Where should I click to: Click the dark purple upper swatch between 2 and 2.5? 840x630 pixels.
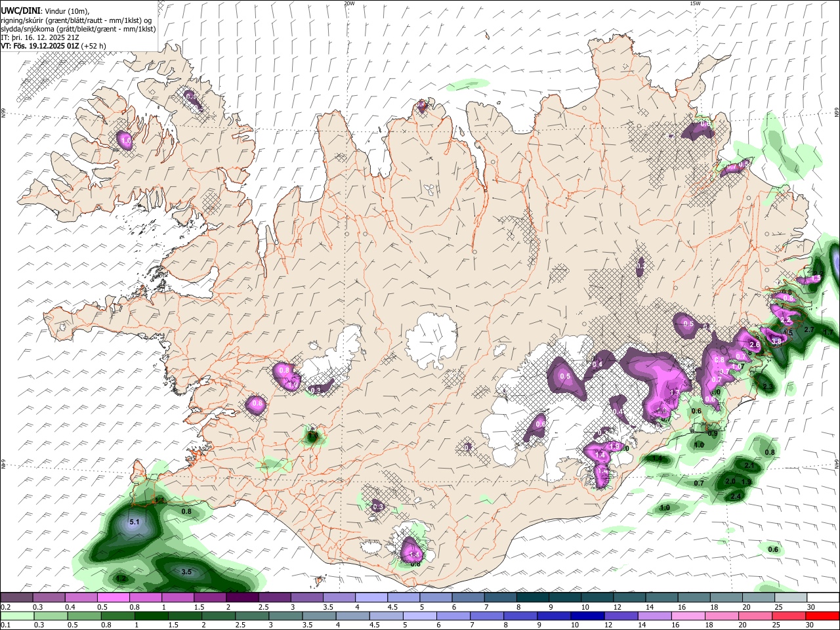click(x=242, y=597)
